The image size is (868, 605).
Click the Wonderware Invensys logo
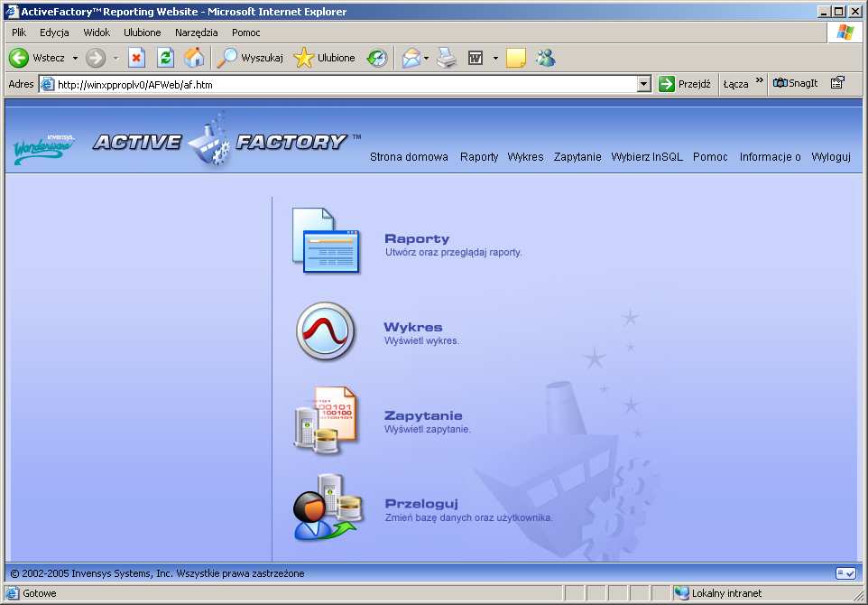(x=43, y=148)
